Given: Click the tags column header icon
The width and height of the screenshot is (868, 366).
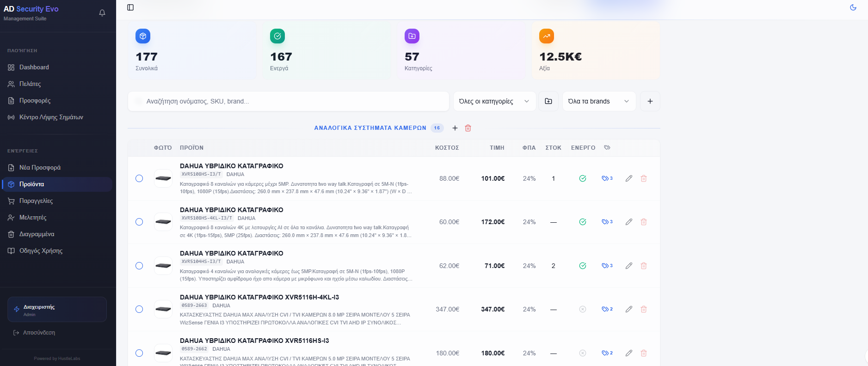Looking at the screenshot, I should (x=607, y=147).
